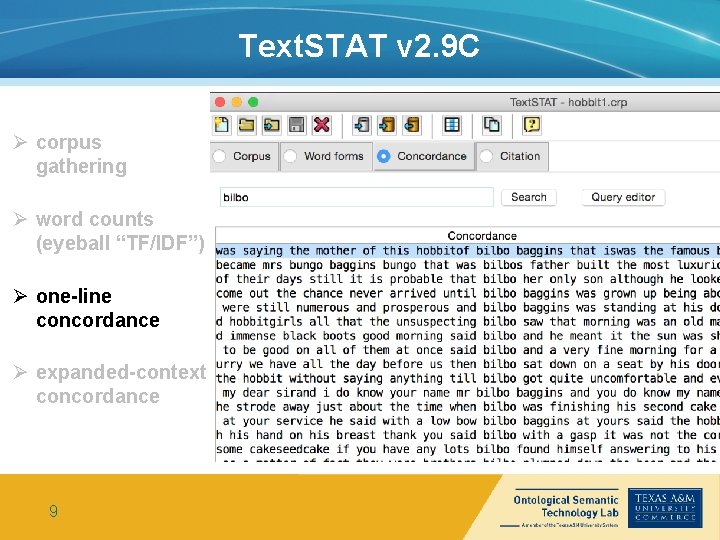This screenshot has width=720, height=540.
Task: Click the search field containing bilbo
Action: (x=356, y=197)
